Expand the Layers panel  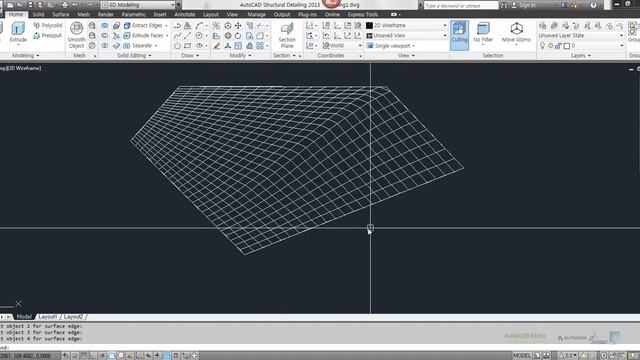click(x=581, y=55)
